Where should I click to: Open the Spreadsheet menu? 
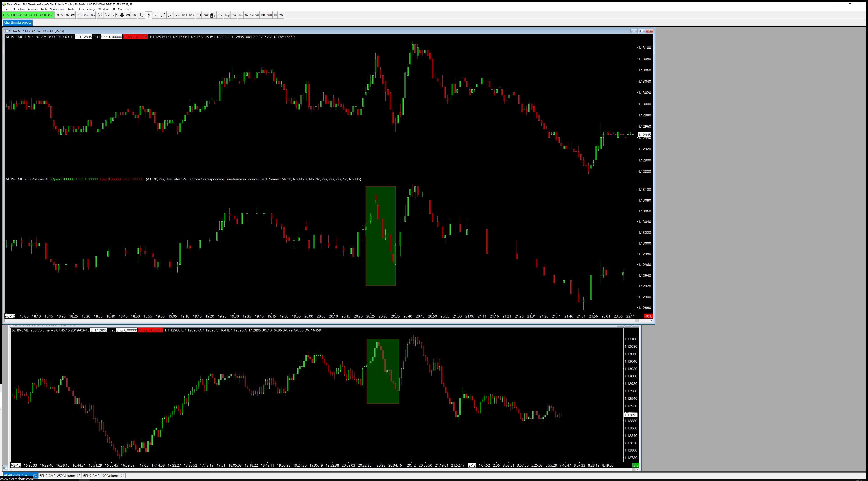pyautogui.click(x=57, y=9)
